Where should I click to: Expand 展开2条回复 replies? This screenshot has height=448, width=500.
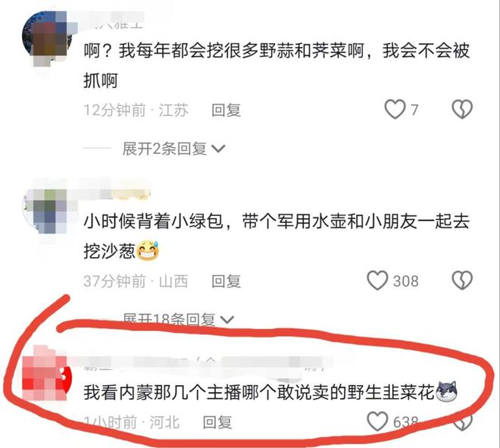tap(173, 149)
